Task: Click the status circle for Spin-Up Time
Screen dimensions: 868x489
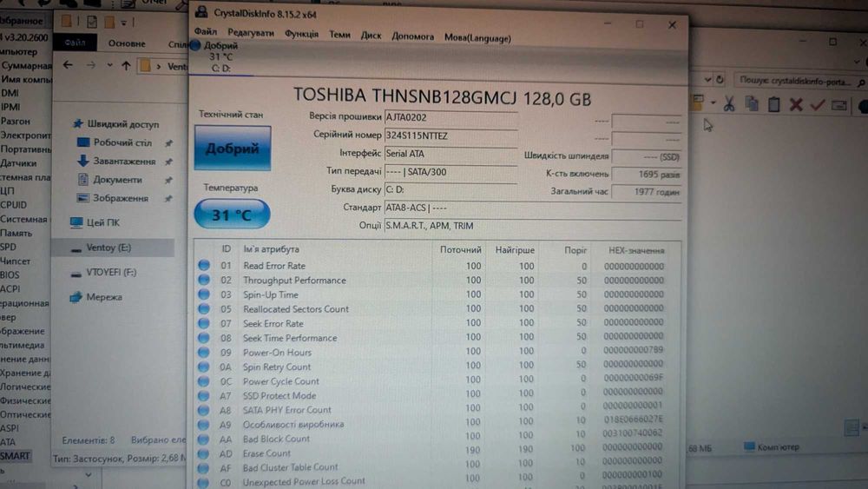Action: click(x=204, y=294)
